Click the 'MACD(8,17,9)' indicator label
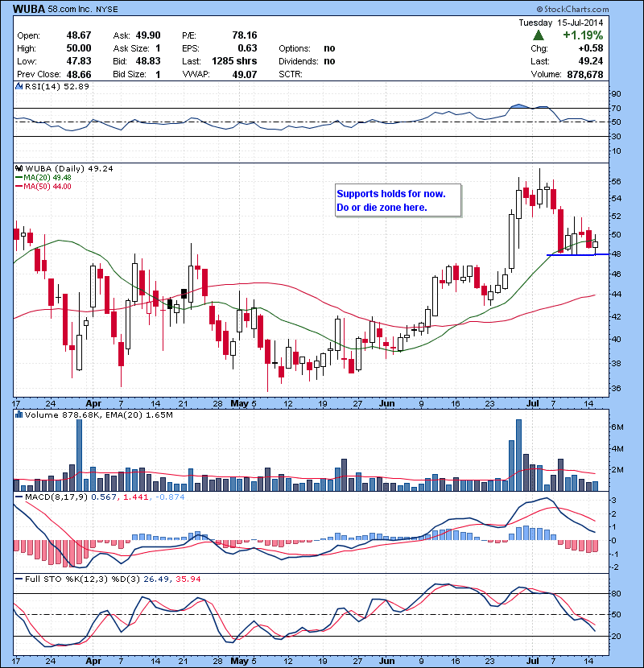 pyautogui.click(x=56, y=497)
